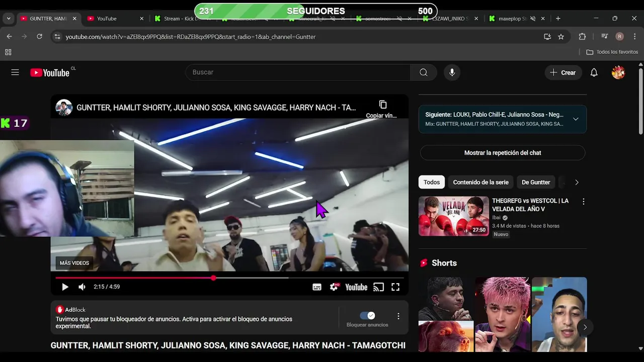Select the Todos filter chip
This screenshot has height=362, width=644.
tap(432, 182)
